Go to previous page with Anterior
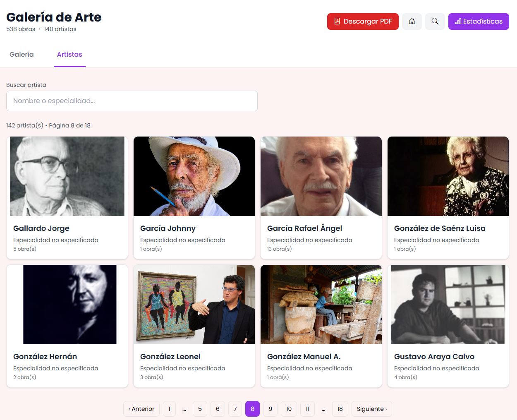The width and height of the screenshot is (517, 420). click(141, 409)
